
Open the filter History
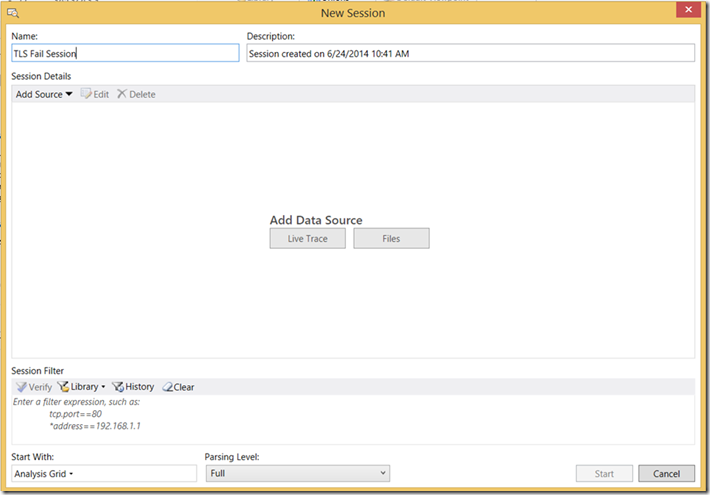[x=133, y=387]
